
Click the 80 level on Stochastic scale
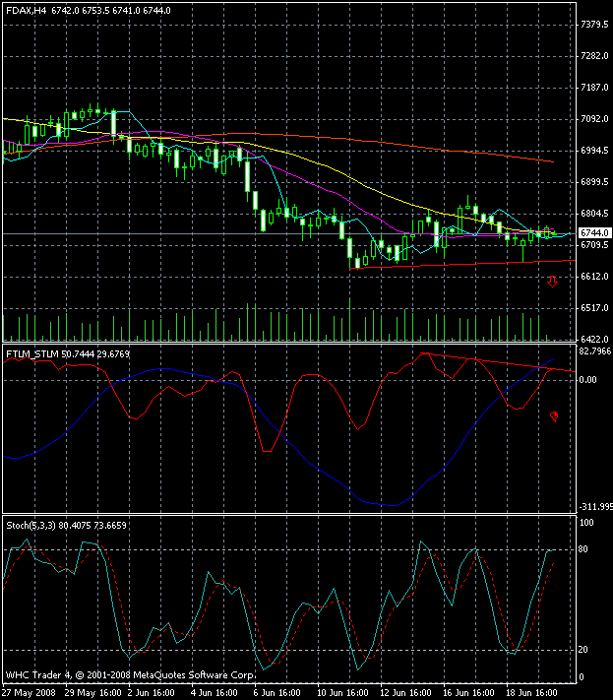[584, 549]
